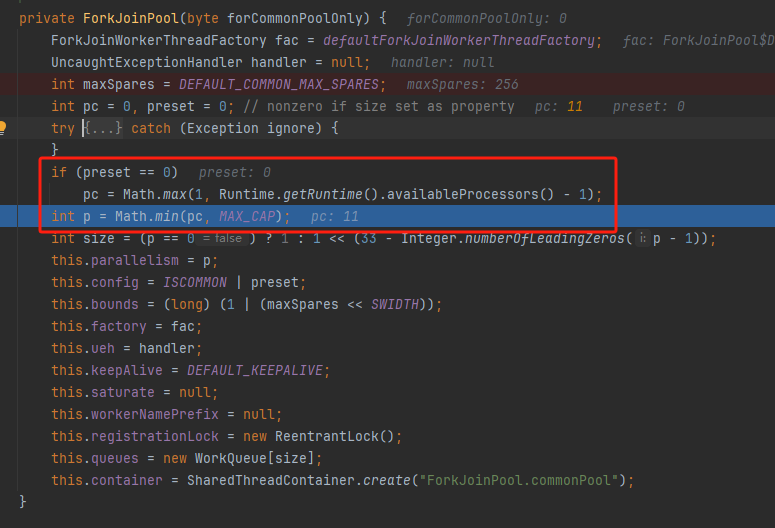Click the inline hint 'maxSpares: 256'
The height and width of the screenshot is (528, 775).
pos(463,85)
